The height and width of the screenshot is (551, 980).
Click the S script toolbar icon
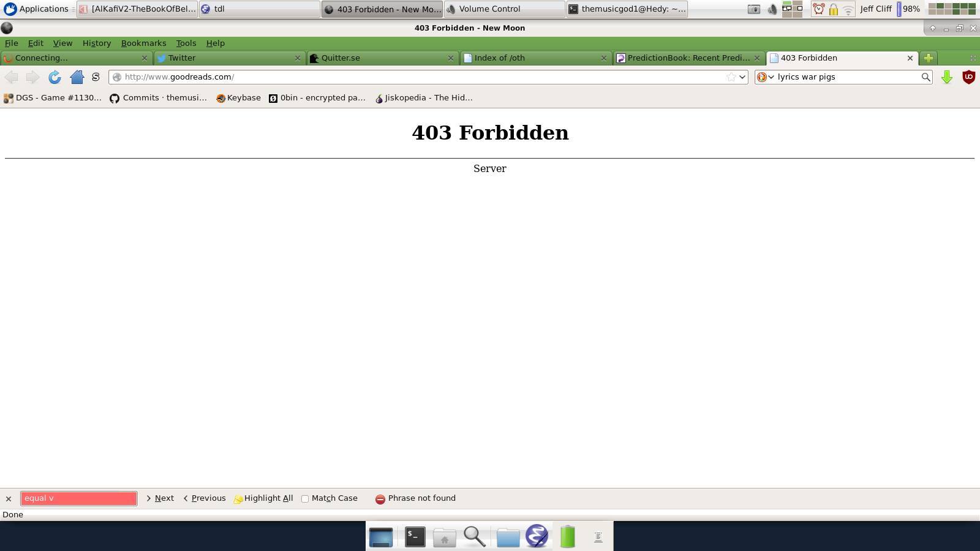click(x=96, y=77)
